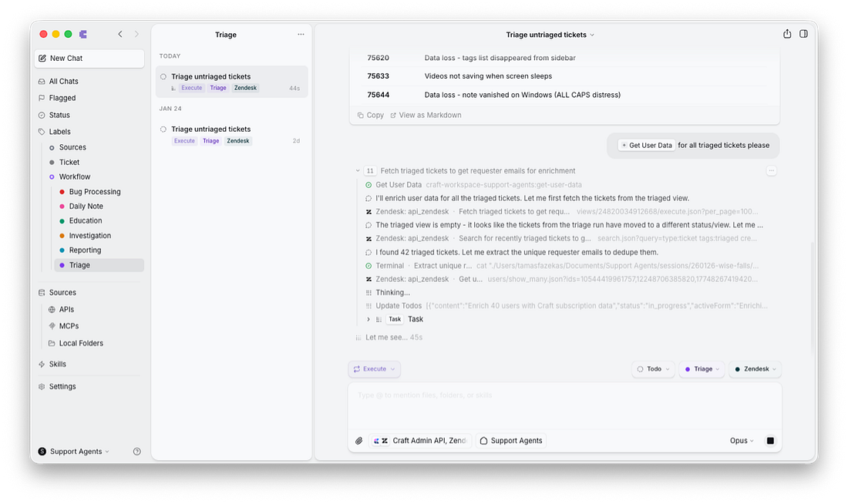This screenshot has width=848, height=504.
Task: Select ticket row 75644
Action: point(564,95)
